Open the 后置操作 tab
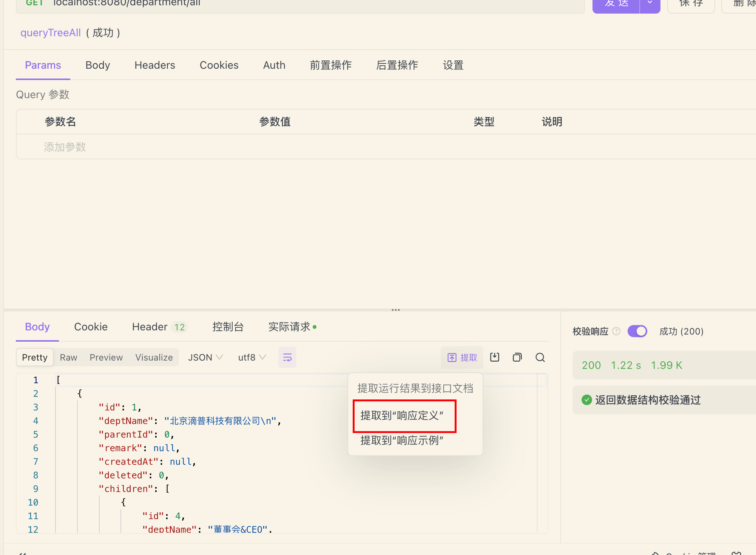 [x=397, y=65]
